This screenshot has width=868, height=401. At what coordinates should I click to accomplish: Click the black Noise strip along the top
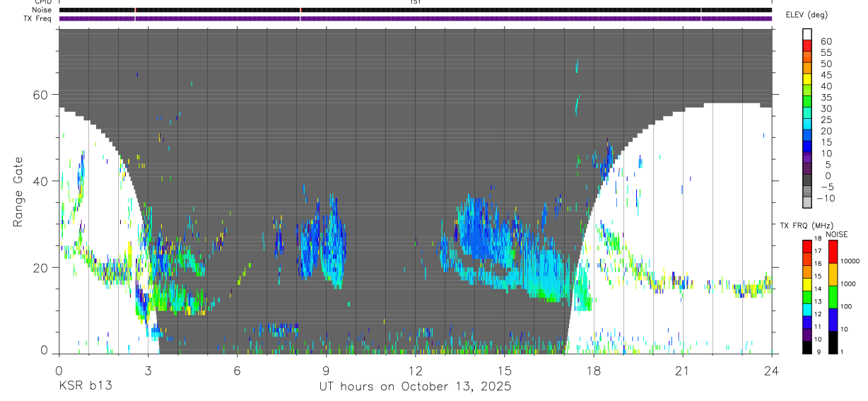pos(415,10)
